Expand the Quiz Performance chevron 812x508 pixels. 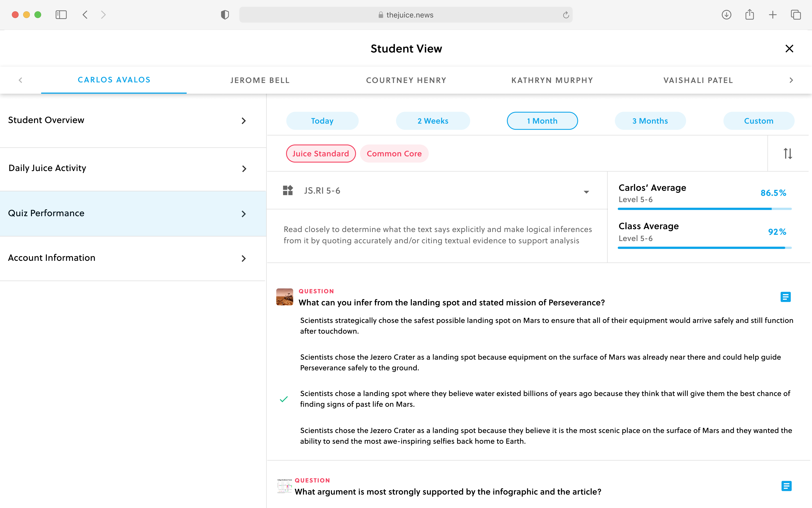[x=244, y=214]
